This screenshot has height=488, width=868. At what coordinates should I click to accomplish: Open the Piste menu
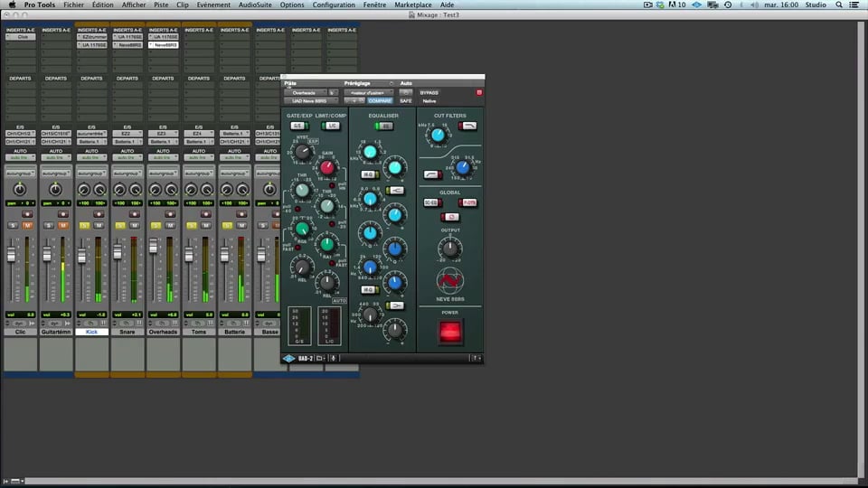tap(161, 5)
